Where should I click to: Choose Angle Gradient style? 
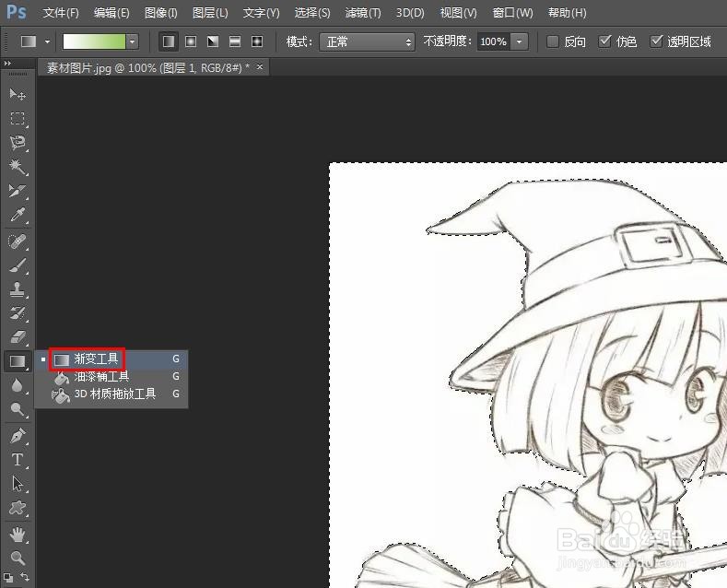click(213, 41)
